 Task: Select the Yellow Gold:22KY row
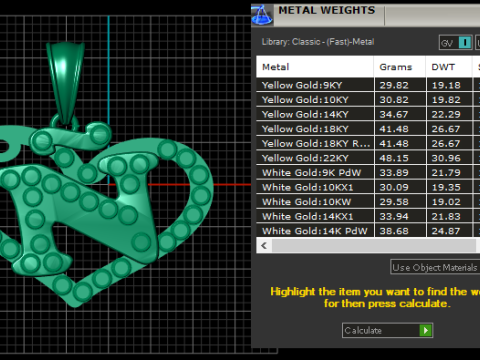pos(368,158)
